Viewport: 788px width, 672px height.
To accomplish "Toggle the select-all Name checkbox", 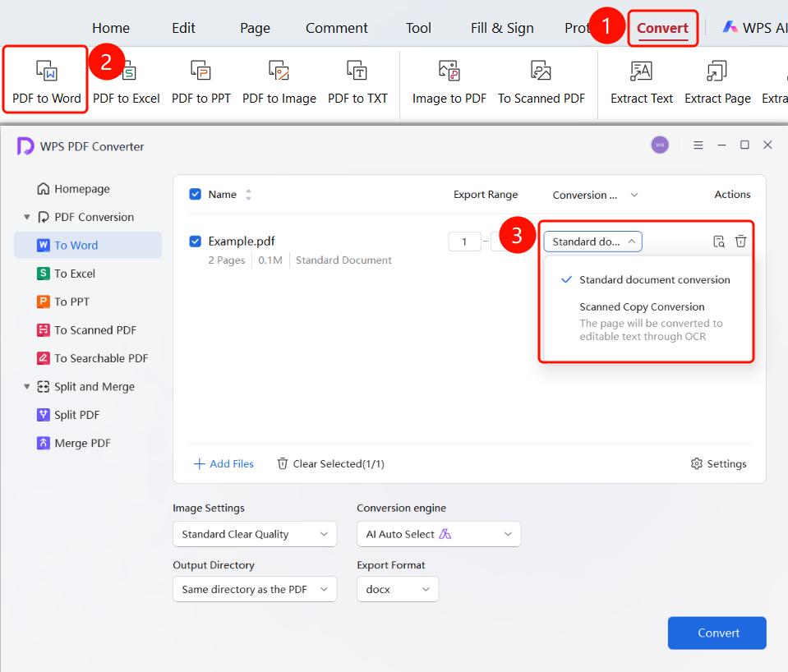I will click(195, 194).
